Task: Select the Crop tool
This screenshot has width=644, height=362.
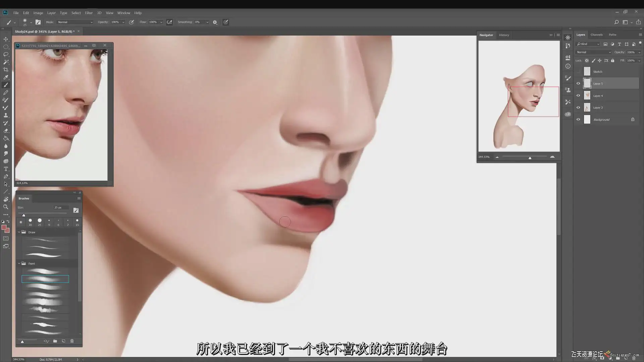Action: (x=6, y=70)
